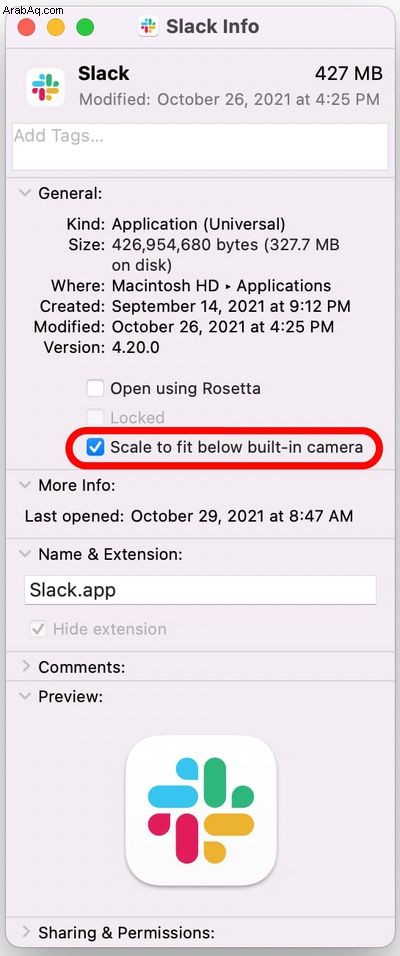Expand the Sharing & Permissions section

tap(26, 932)
